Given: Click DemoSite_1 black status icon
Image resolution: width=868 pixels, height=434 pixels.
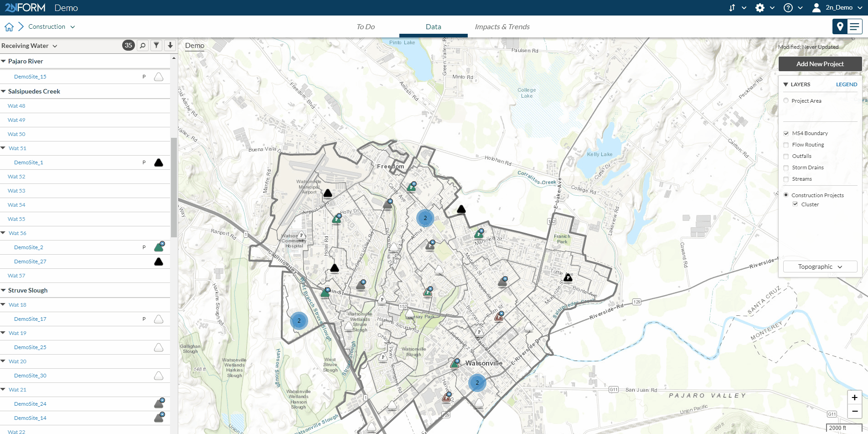Looking at the screenshot, I should pyautogui.click(x=159, y=162).
